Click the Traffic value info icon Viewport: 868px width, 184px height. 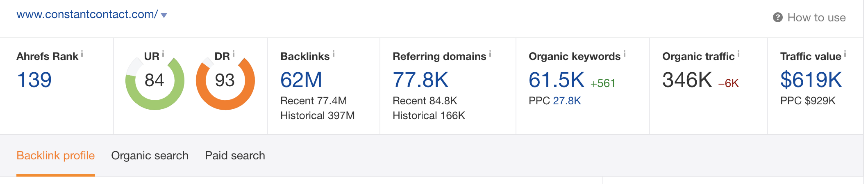[845, 54]
